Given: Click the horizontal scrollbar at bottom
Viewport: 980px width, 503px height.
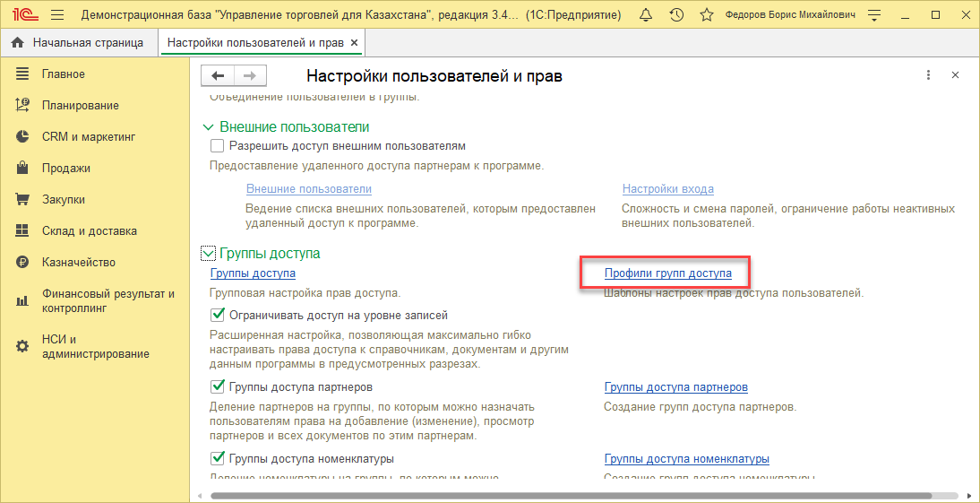Looking at the screenshot, I should pos(582,495).
